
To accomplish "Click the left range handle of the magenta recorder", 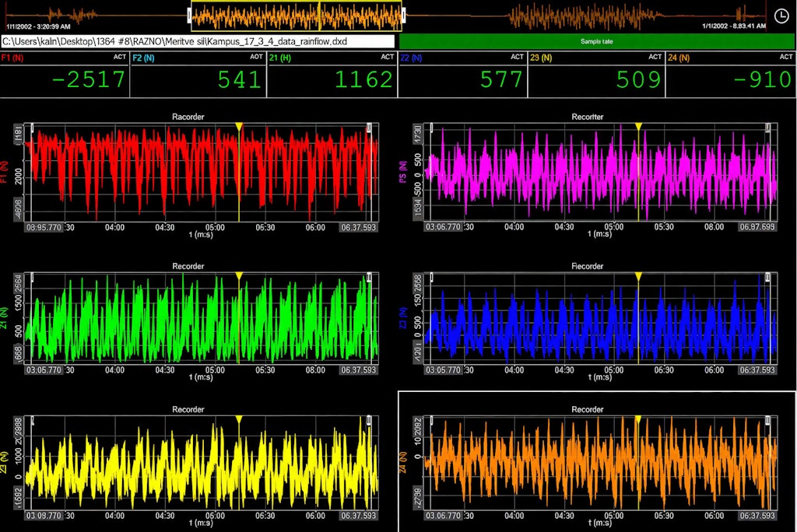I will [431, 128].
